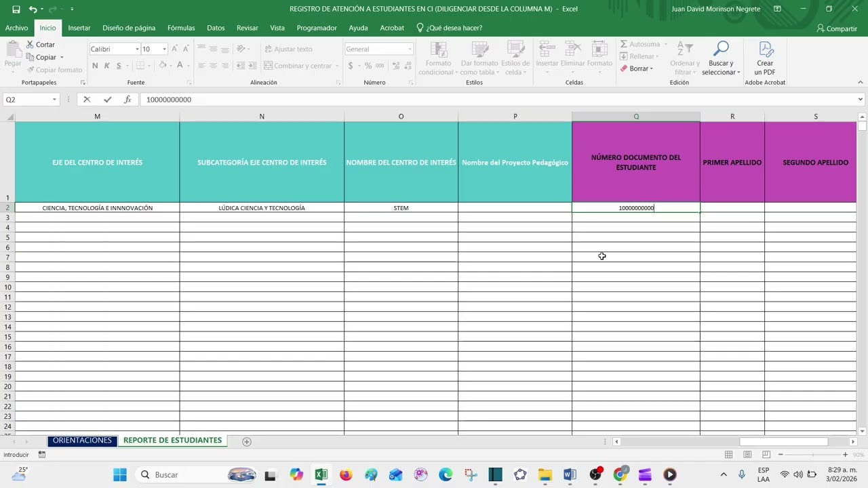Click Crear un PDF Acrobat icon
Image resolution: width=868 pixels, height=488 pixels.
click(765, 58)
